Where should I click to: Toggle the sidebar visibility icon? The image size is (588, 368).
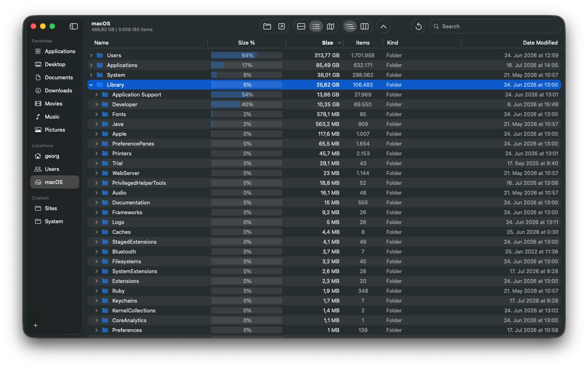pyautogui.click(x=73, y=26)
